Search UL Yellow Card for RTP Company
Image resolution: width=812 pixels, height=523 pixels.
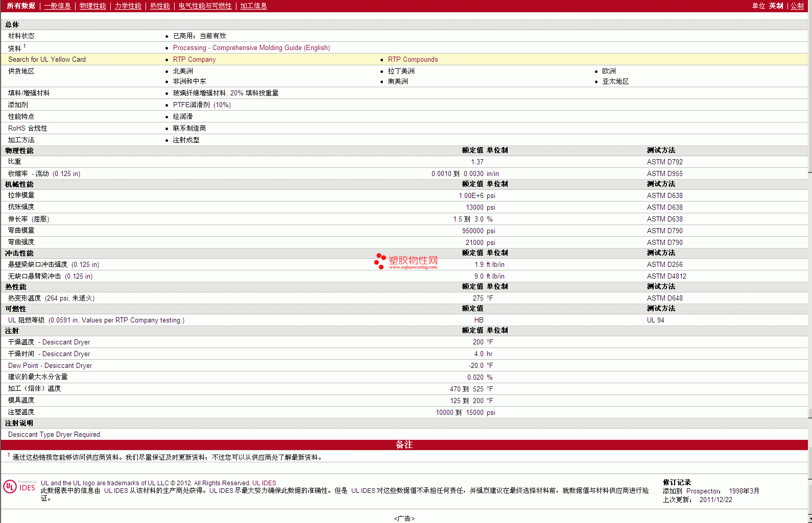(194, 60)
